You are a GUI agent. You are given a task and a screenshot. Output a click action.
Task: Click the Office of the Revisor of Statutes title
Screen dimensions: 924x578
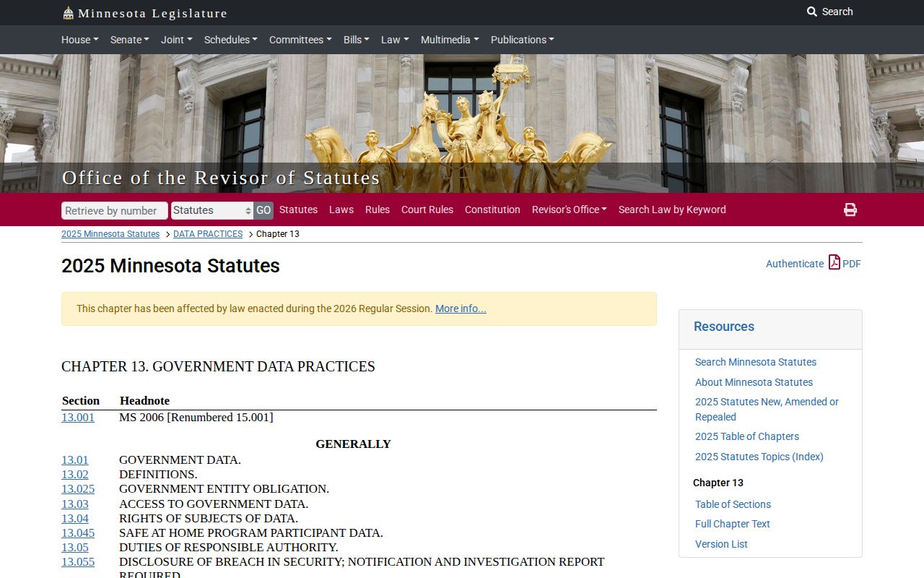point(221,178)
